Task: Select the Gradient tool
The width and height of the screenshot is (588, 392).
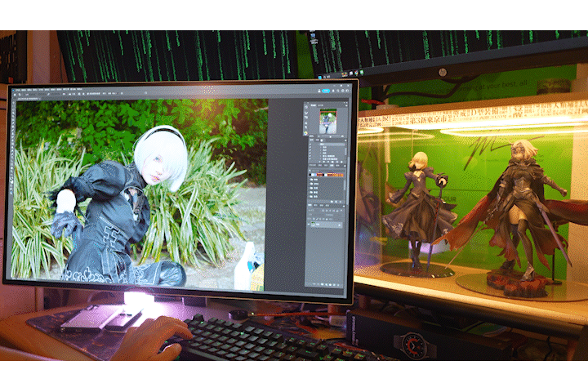Action: [13, 143]
